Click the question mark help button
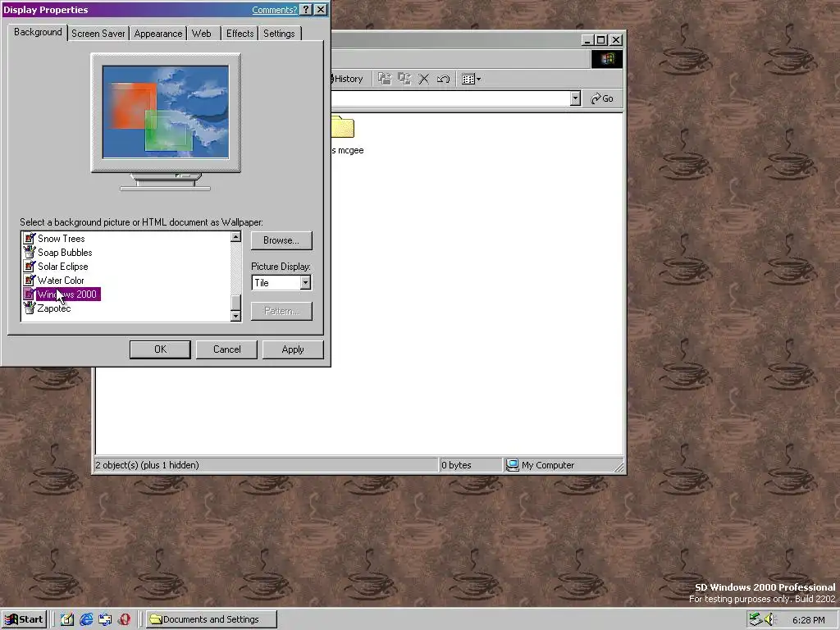Viewport: 840px width, 630px height. coord(305,10)
